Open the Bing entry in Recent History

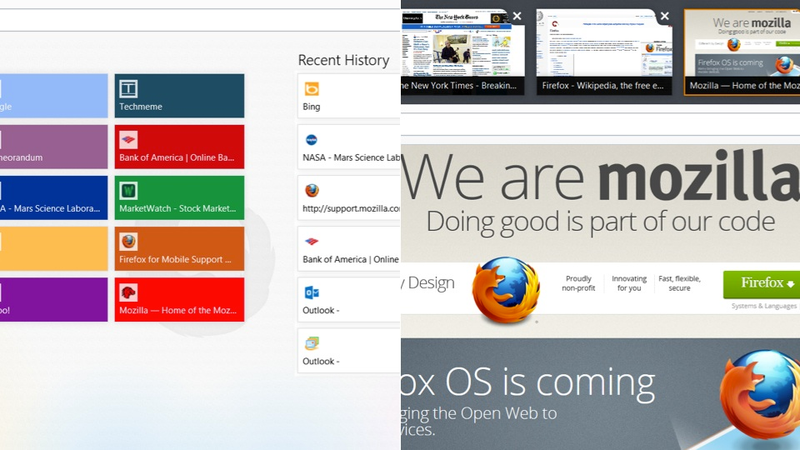click(349, 96)
